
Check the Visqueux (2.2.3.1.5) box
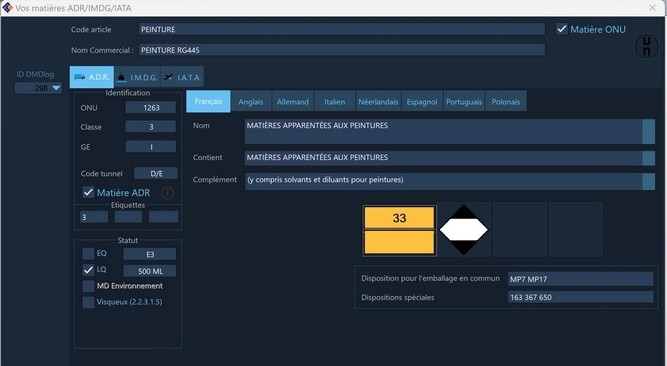point(88,302)
